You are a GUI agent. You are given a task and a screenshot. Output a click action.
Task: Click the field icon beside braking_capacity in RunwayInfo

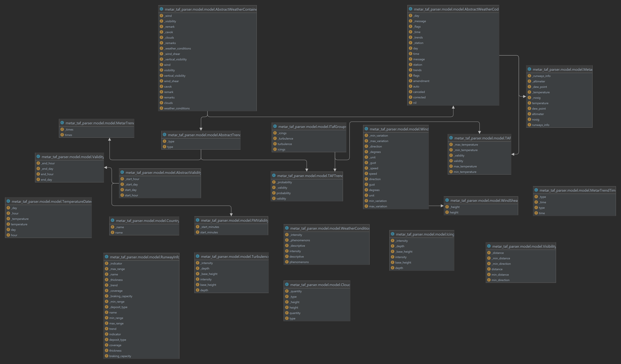click(x=107, y=356)
